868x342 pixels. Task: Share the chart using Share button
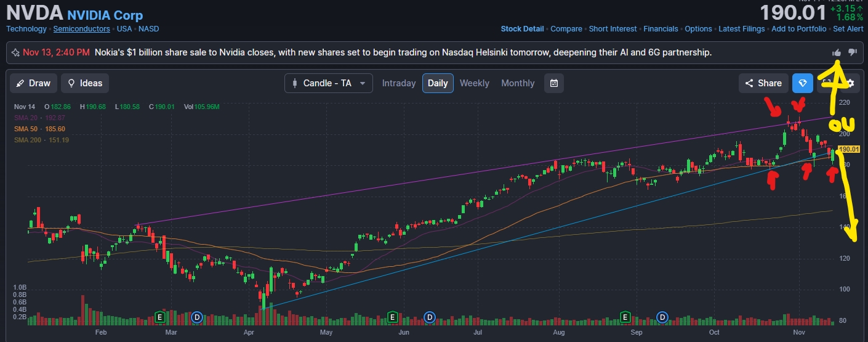coord(763,83)
